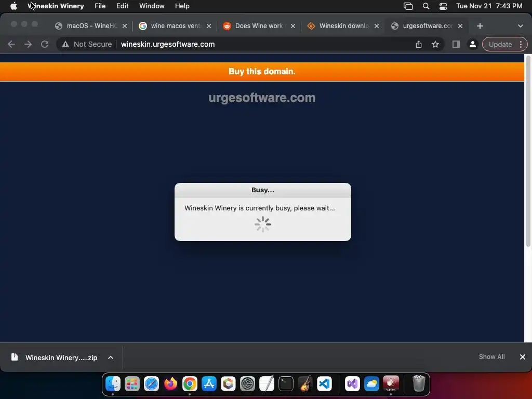Show All downloads
Viewport: 532px width, 399px height.
click(x=491, y=356)
